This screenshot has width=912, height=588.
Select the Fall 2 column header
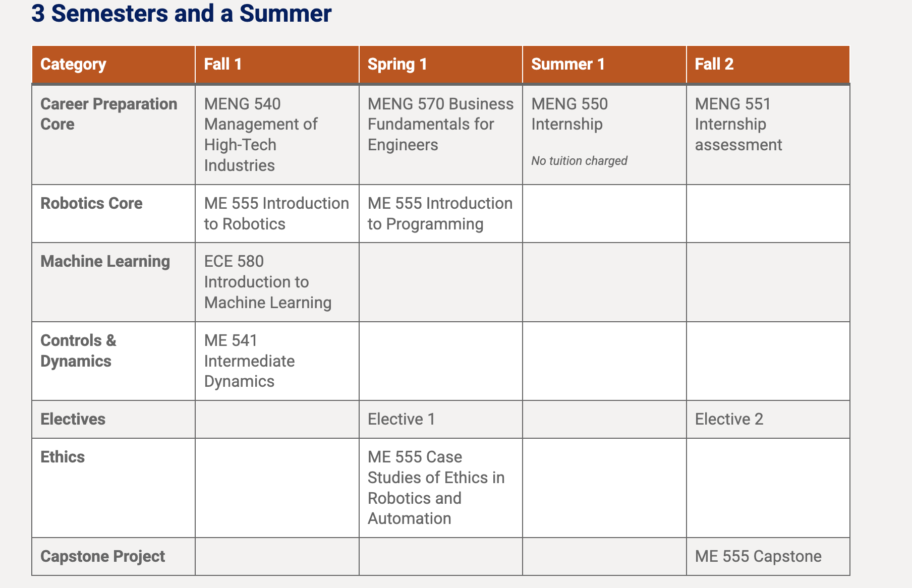point(768,64)
